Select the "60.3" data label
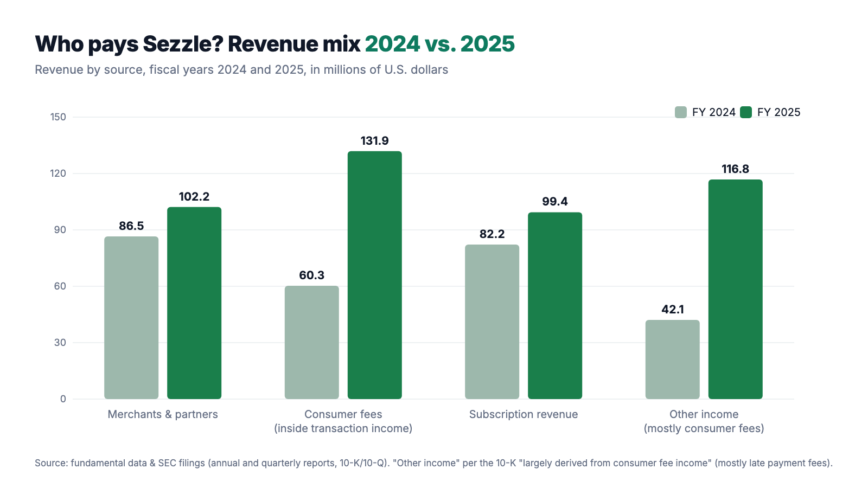 pyautogui.click(x=312, y=275)
